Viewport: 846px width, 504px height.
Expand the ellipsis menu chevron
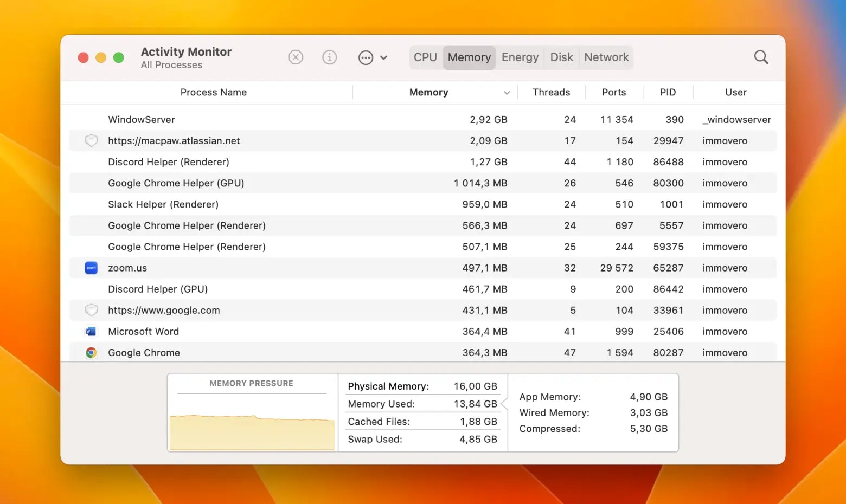point(383,57)
